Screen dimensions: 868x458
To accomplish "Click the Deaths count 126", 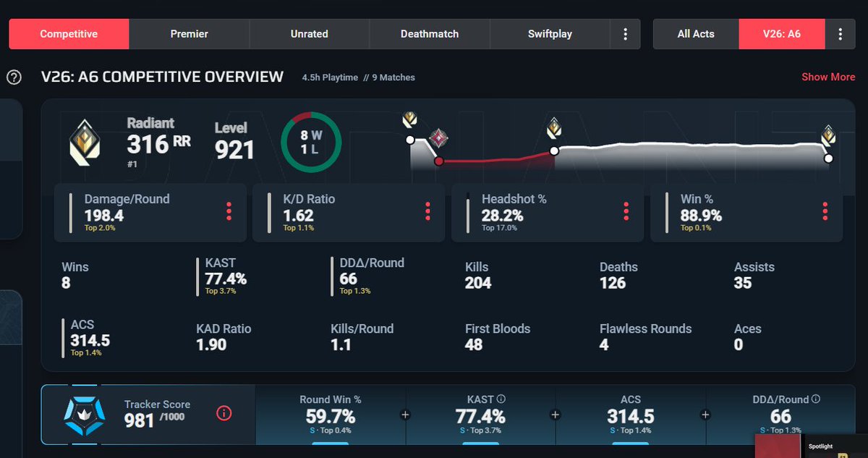I will tap(613, 283).
